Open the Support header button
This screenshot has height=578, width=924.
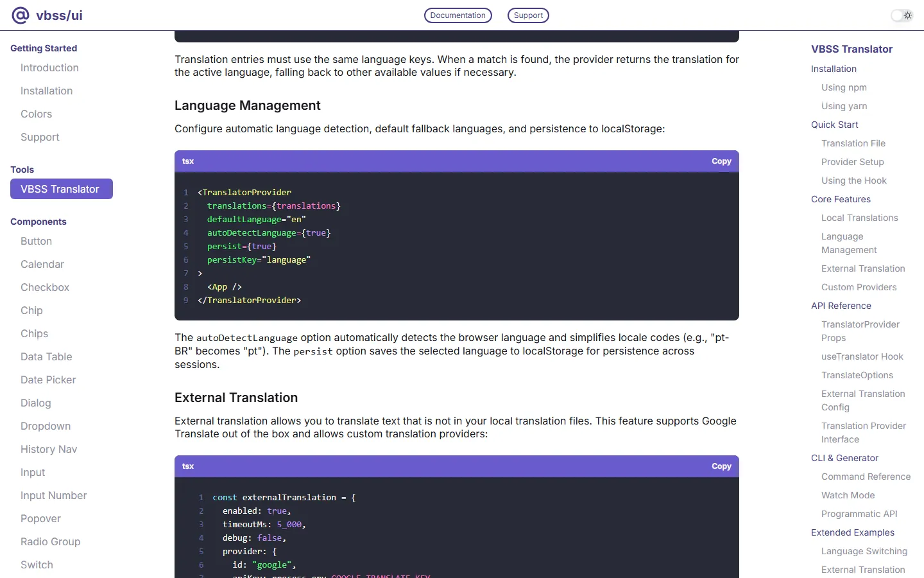(x=528, y=15)
